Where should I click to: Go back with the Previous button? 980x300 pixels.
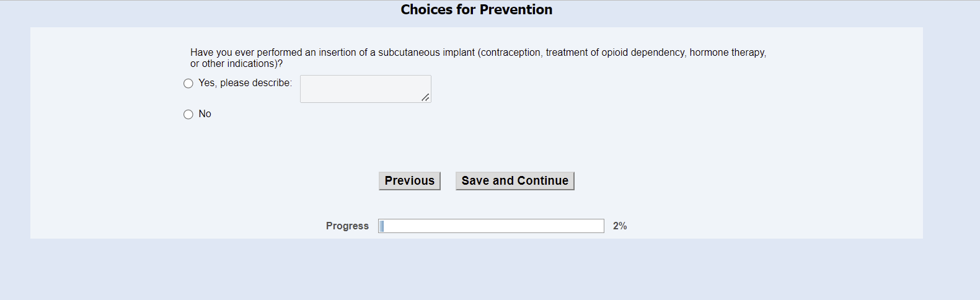tap(409, 181)
